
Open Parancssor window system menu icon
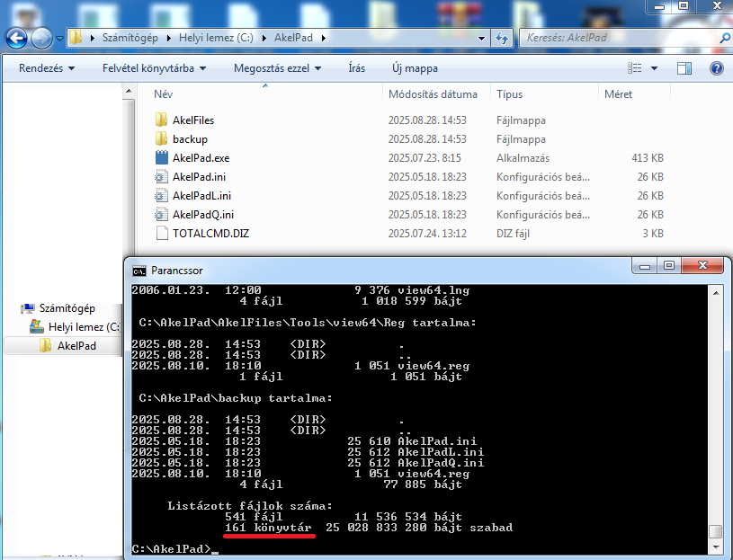point(139,271)
